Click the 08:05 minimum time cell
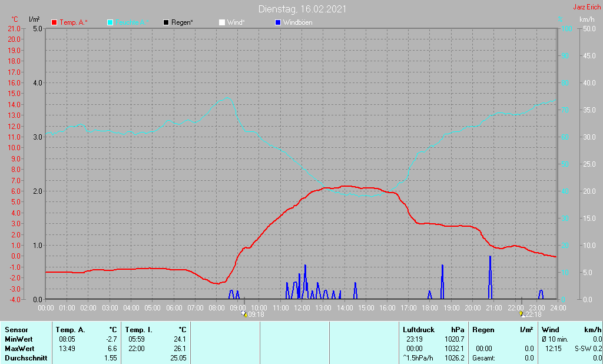The width and height of the screenshot is (603, 364). tap(67, 339)
